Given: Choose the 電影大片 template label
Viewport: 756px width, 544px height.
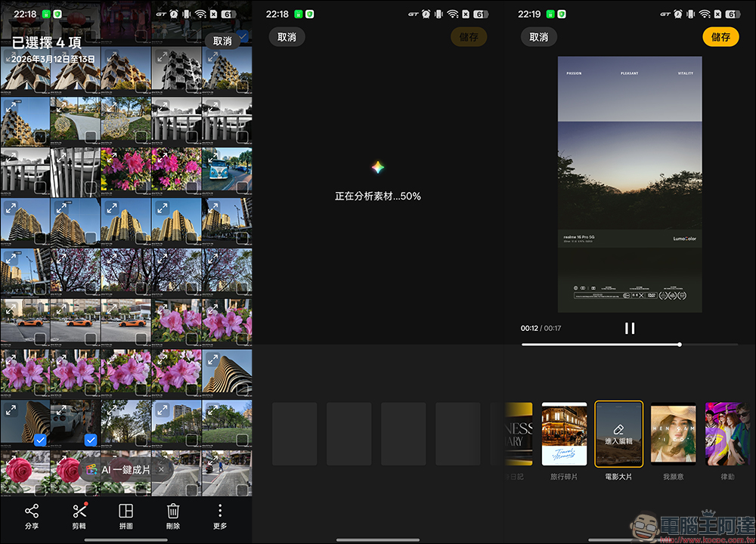Looking at the screenshot, I should click(618, 477).
